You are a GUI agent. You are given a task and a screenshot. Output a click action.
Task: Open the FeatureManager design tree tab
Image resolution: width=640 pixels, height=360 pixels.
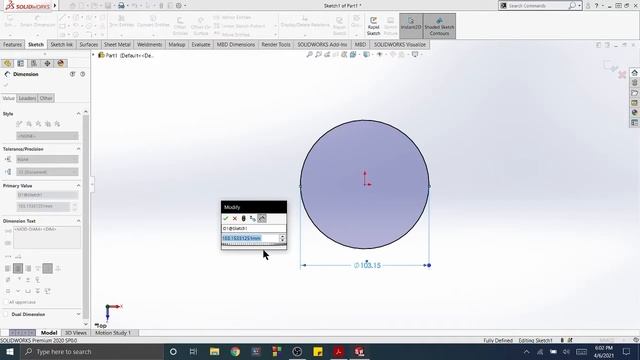pos(7,63)
